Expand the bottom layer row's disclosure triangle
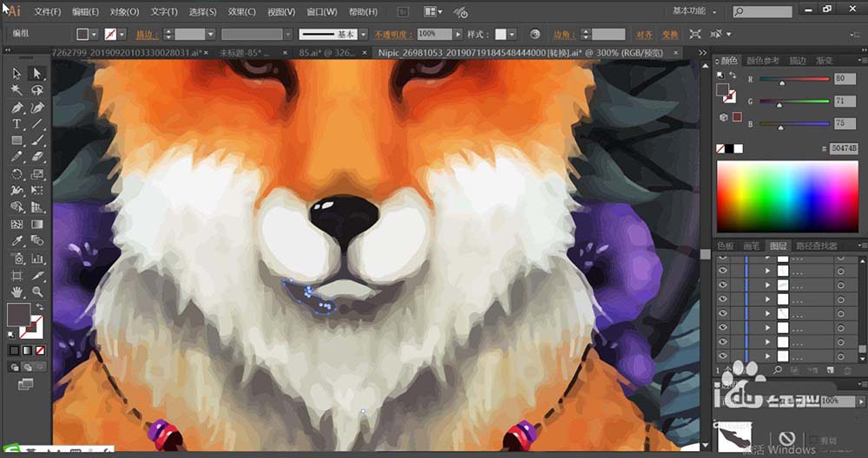This screenshot has width=868, height=458. pyautogui.click(x=768, y=357)
